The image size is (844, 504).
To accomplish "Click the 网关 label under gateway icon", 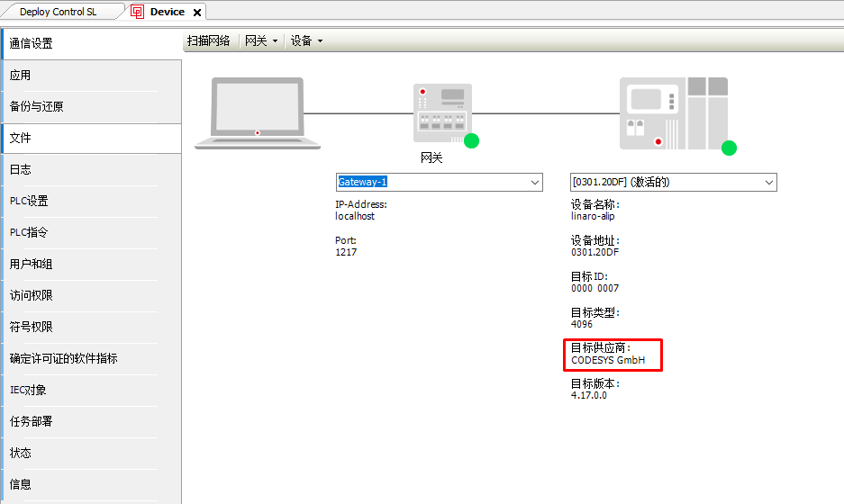I will click(431, 158).
